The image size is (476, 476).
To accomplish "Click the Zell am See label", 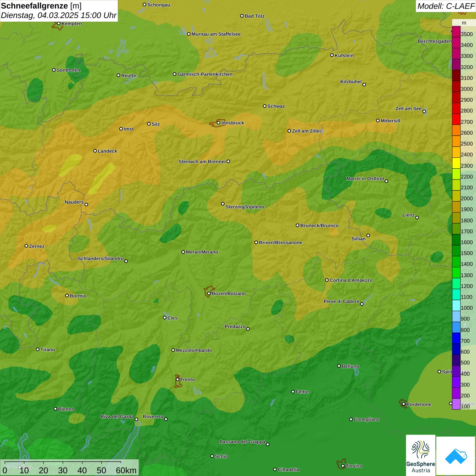I will [x=408, y=108].
